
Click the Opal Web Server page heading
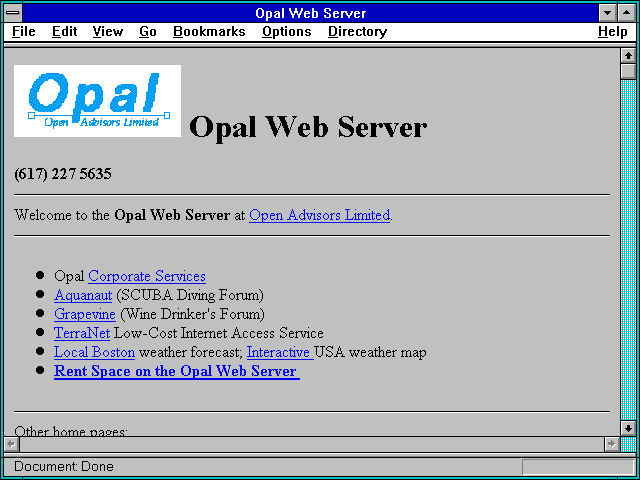click(308, 127)
